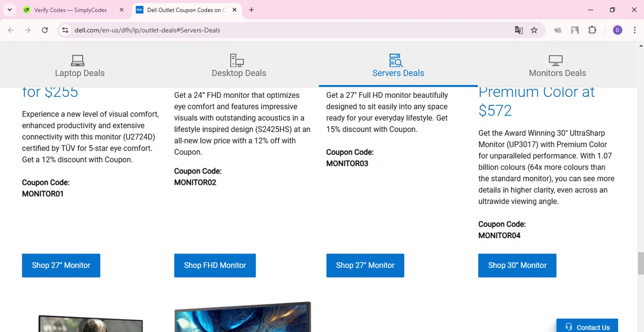Open the Monitors Deals section
Screen dimensions: 644x332
pos(557,73)
